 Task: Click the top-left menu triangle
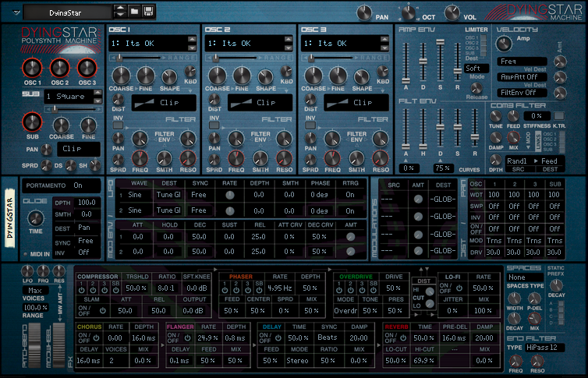point(16,12)
